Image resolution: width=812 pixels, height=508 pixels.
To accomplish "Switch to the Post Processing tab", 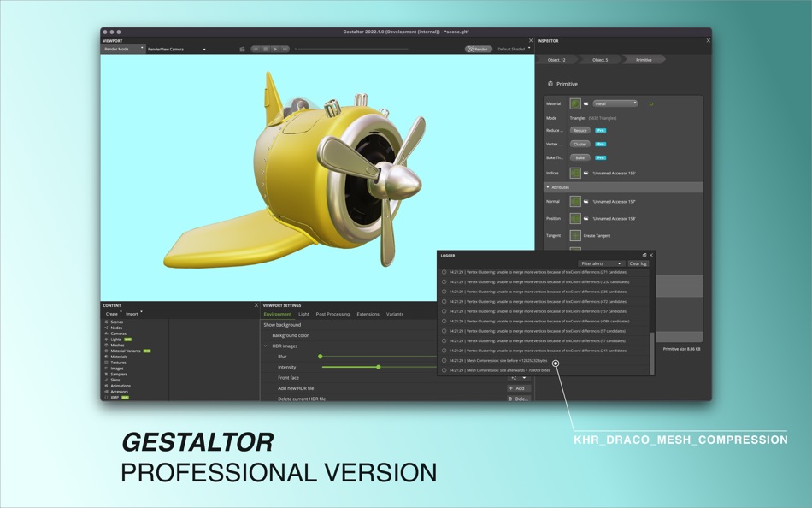I will coord(332,314).
